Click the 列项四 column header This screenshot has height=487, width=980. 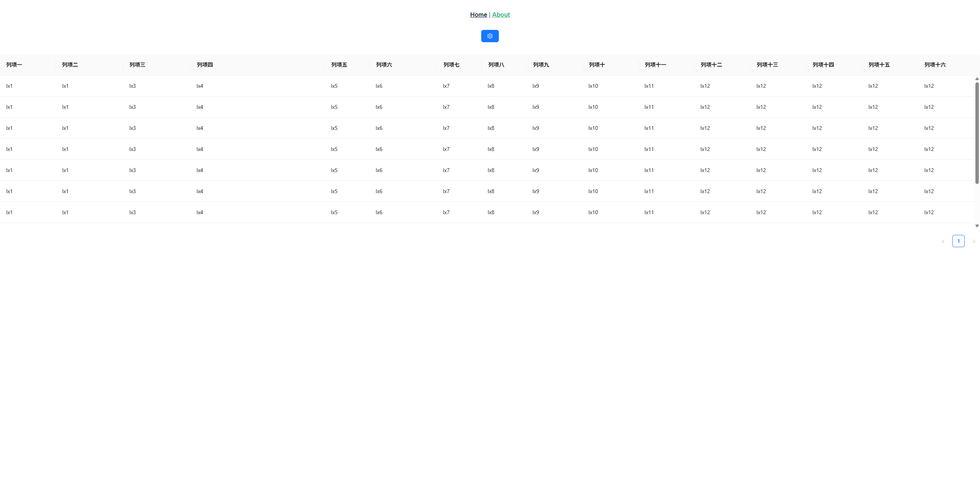click(205, 65)
